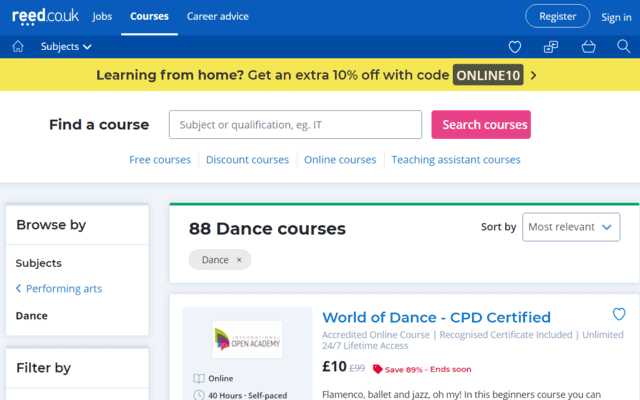Open the Free courses link
640x400 pixels.
160,160
